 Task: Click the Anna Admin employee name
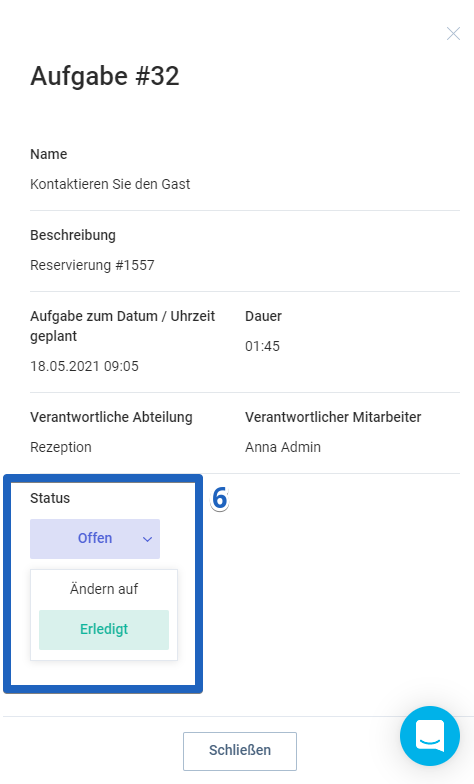tap(282, 447)
